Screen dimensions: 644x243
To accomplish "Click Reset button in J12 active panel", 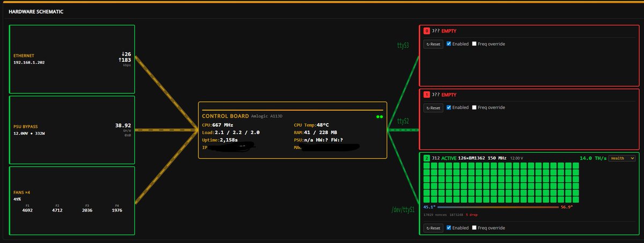I will point(433,228).
